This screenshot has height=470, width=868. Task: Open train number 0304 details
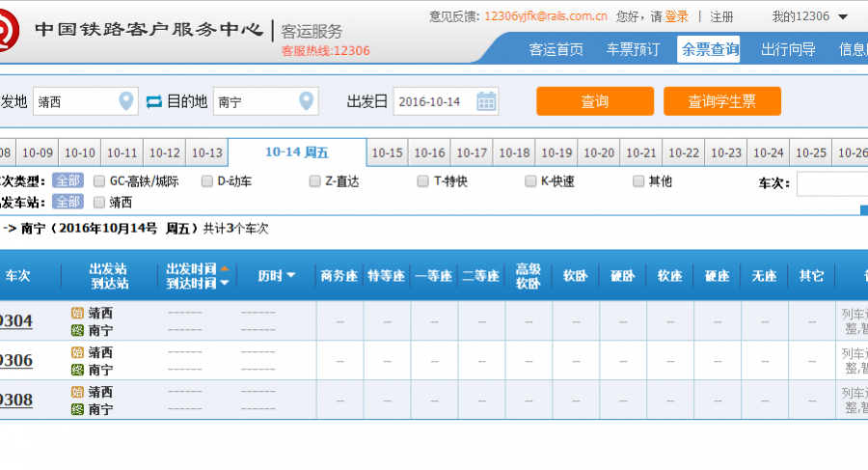pos(16,321)
